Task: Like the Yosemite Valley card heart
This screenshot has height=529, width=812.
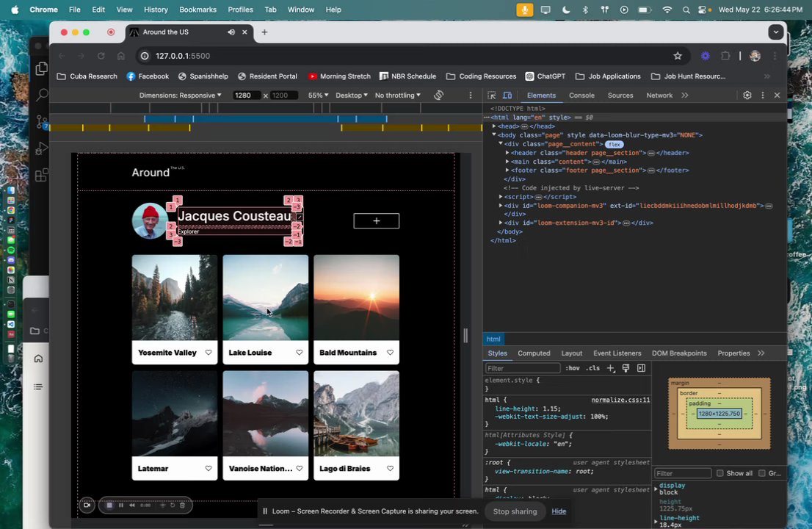Action: coord(209,353)
